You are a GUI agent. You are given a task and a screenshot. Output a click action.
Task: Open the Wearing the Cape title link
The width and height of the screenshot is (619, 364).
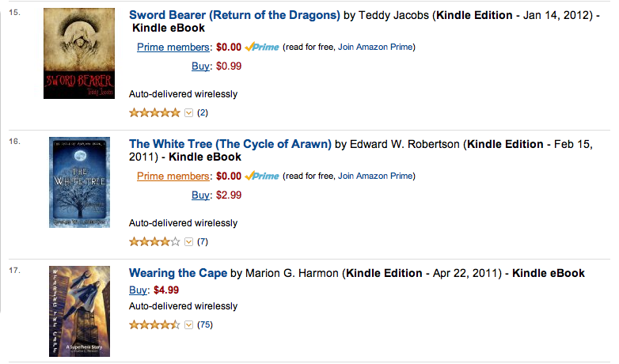click(178, 273)
